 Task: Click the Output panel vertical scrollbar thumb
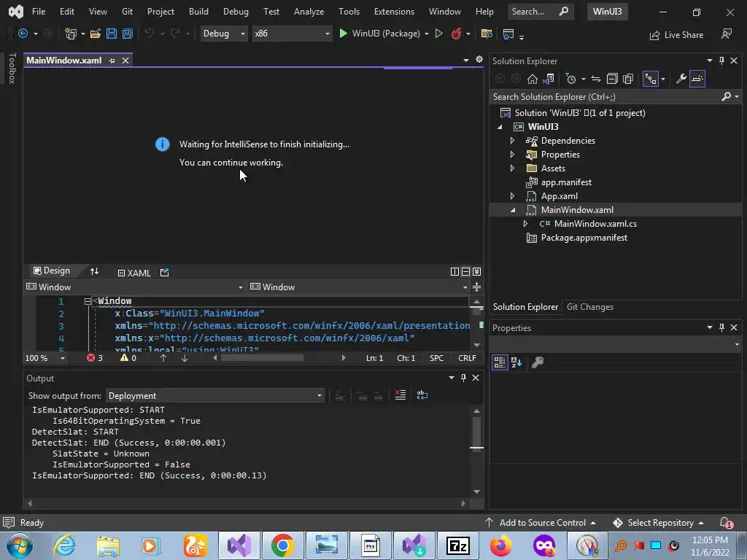476,432
